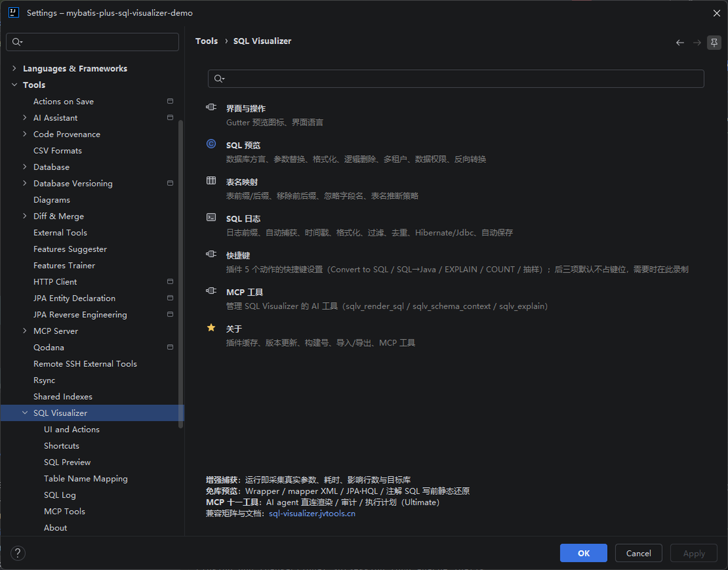The image size is (728, 570).
Task: Click the IntelliJ logo in the title bar
Action: pyautogui.click(x=14, y=12)
